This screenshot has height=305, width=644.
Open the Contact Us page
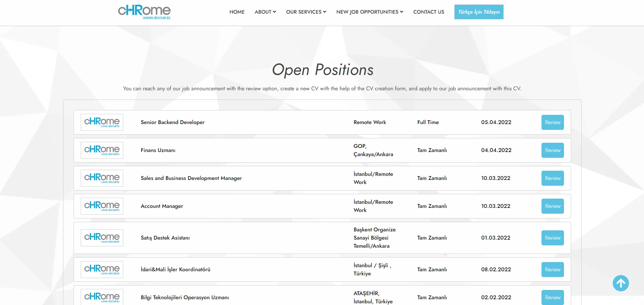(x=428, y=12)
